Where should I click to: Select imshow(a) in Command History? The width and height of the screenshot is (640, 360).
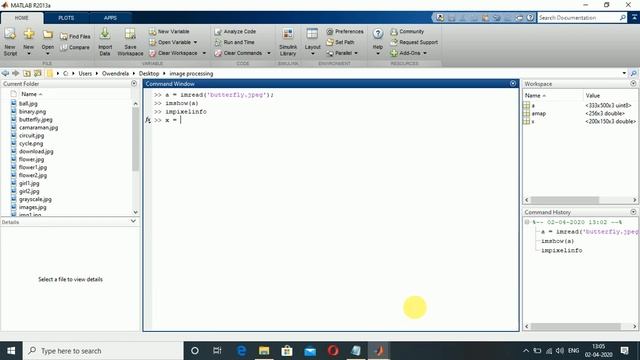pos(557,241)
